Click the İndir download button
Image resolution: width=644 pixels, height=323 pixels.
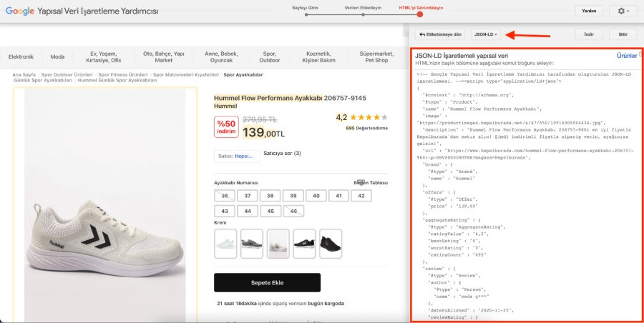click(x=588, y=34)
